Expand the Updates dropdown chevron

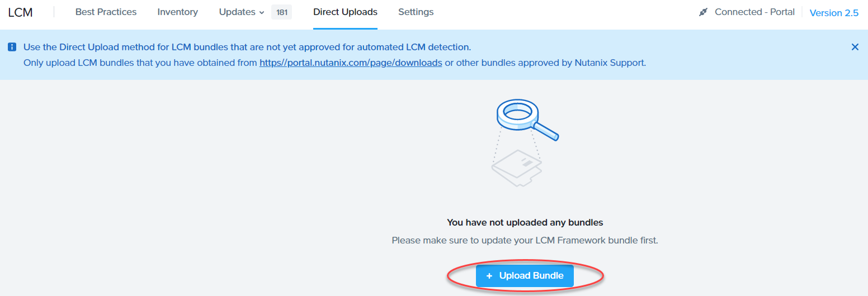(x=262, y=12)
